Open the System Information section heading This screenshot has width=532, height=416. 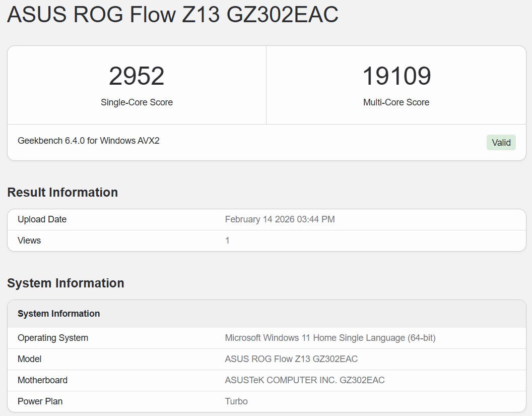(x=65, y=283)
